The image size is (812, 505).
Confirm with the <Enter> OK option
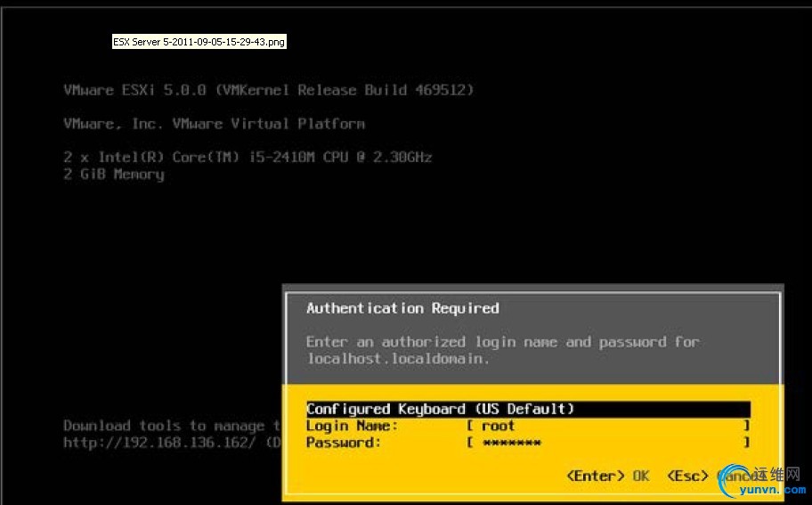pos(608,476)
